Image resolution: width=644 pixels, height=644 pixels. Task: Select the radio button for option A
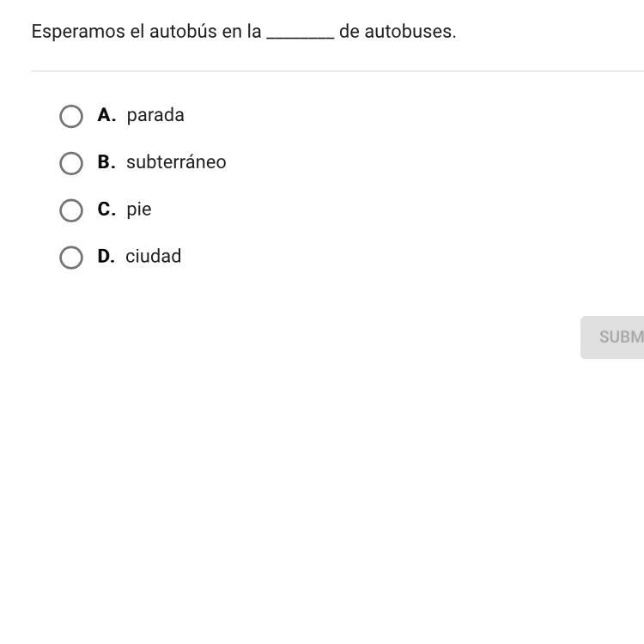(x=71, y=116)
